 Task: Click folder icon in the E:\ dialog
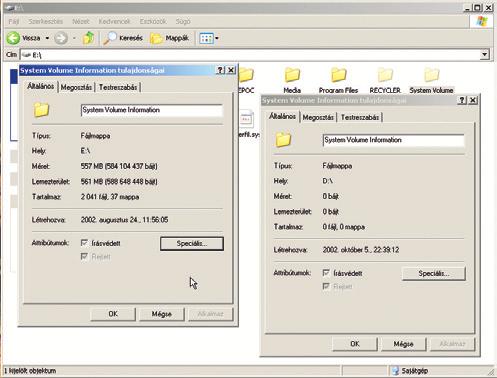coord(41,110)
